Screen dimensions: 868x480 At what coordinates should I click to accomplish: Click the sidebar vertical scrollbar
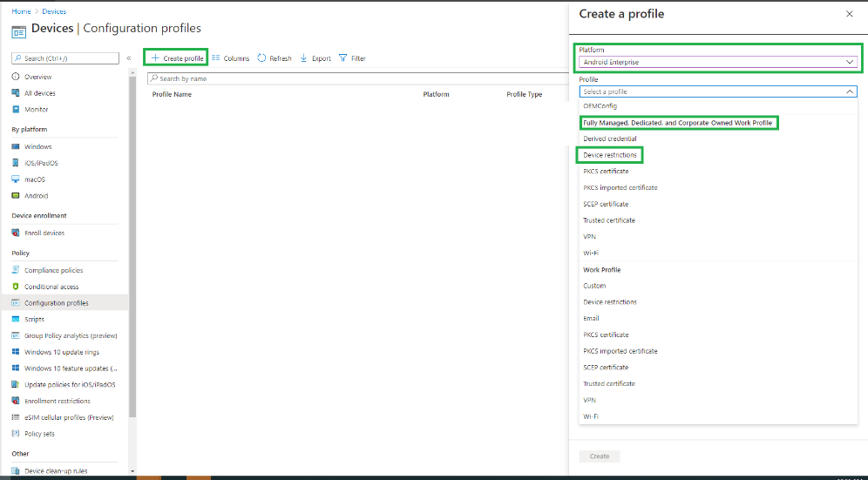[x=132, y=261]
